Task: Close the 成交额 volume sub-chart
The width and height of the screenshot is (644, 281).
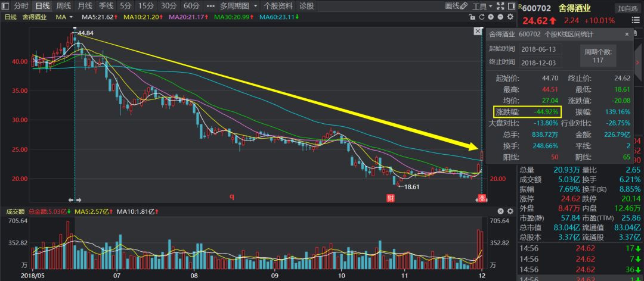Action: (501, 211)
